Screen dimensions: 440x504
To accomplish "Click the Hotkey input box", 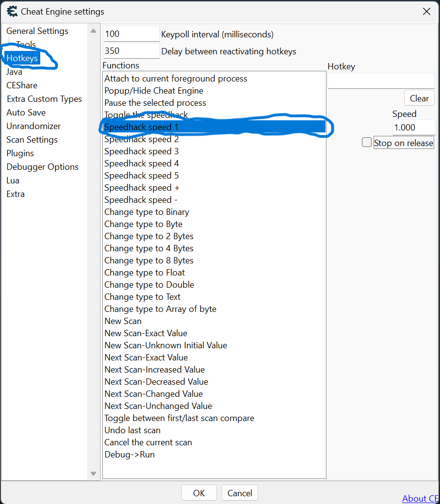I will click(x=381, y=81).
